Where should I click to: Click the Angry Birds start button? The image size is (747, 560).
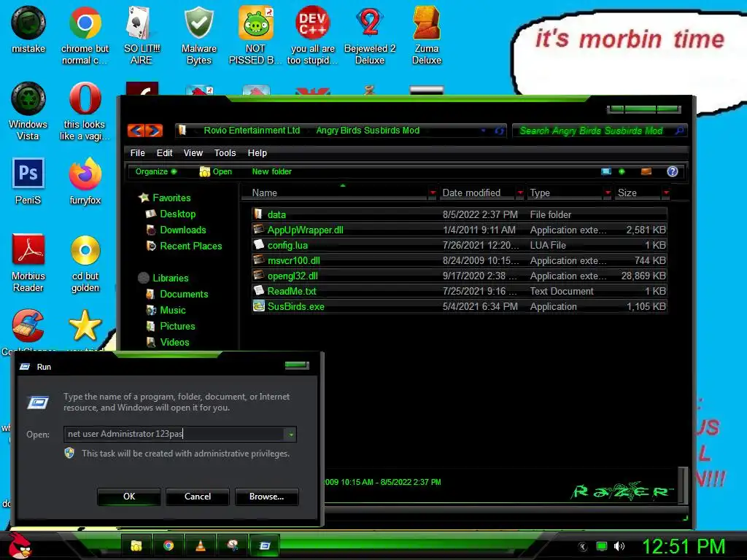20,545
